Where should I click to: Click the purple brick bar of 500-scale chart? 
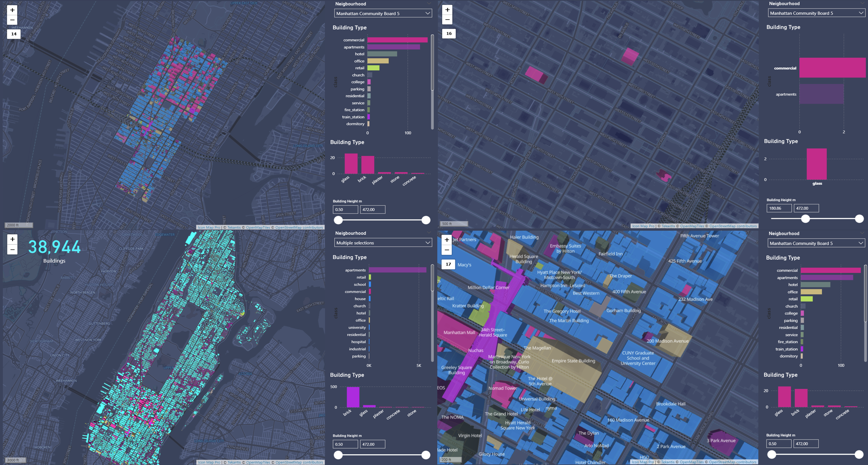353,397
